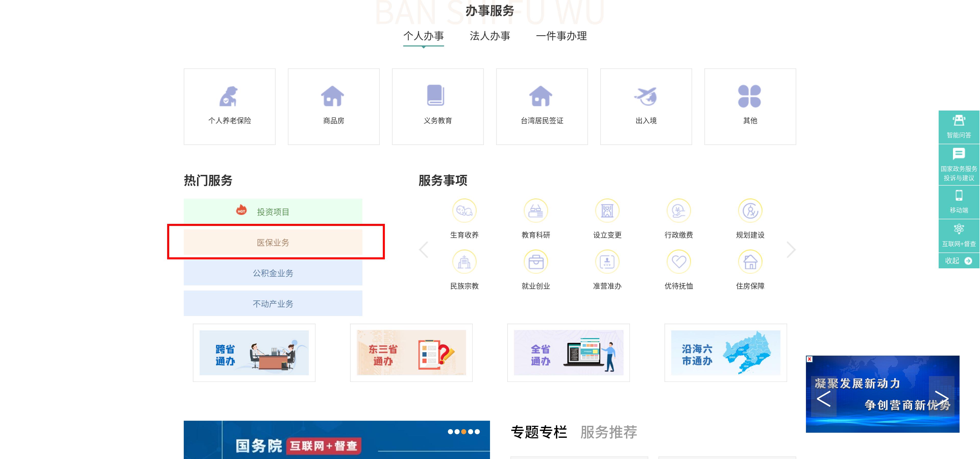Image resolution: width=980 pixels, height=459 pixels.
Task: Open the 优待抚恤 heart icon
Action: click(678, 262)
